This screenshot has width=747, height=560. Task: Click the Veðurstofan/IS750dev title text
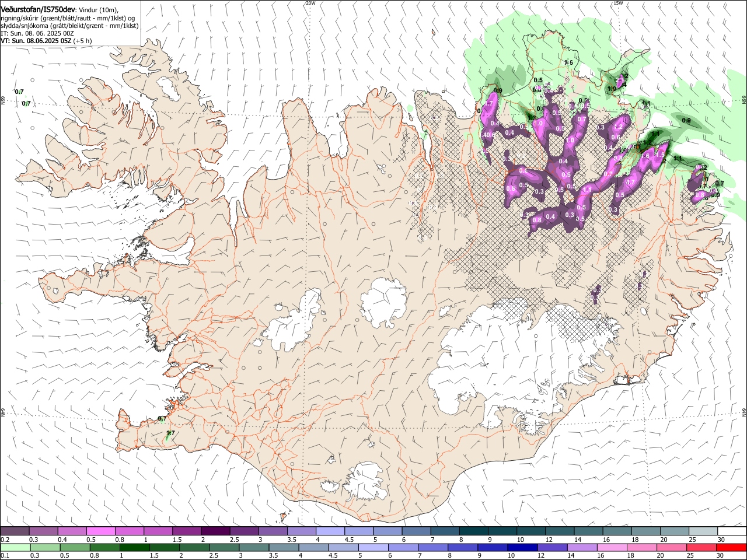pyautogui.click(x=38, y=10)
